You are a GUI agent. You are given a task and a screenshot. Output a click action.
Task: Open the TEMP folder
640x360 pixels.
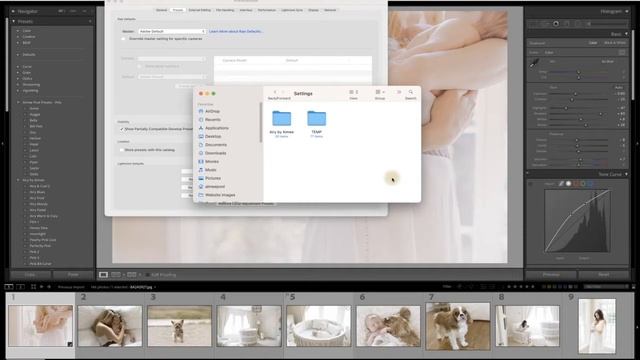pos(316,119)
